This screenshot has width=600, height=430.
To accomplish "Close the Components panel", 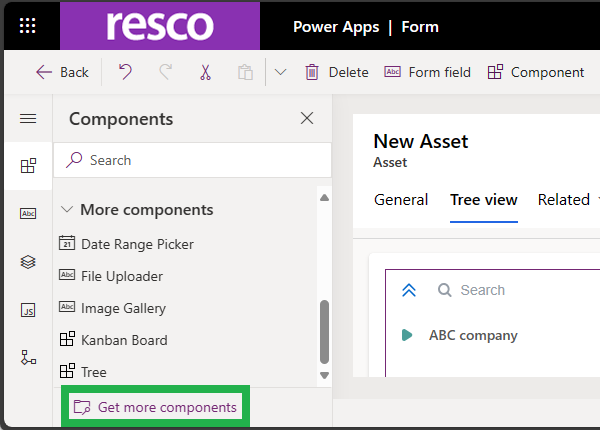I will click(307, 119).
